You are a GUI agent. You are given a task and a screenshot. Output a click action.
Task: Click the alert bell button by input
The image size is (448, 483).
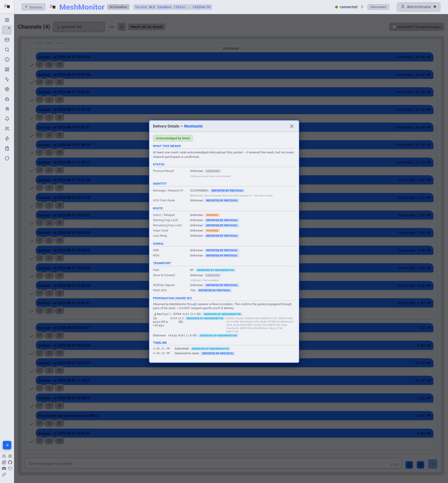(x=409, y=465)
